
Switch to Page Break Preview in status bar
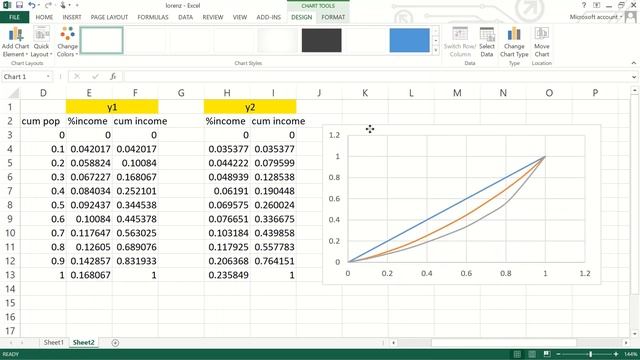click(547, 354)
